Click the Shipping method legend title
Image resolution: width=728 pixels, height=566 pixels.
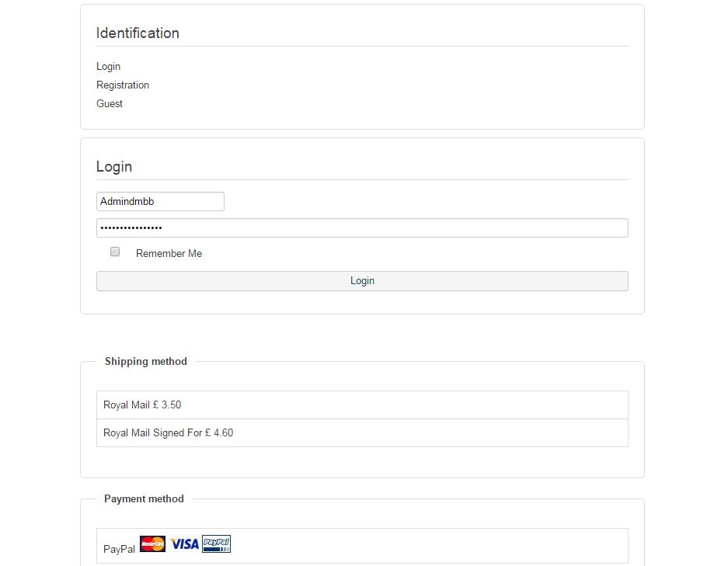[146, 362]
